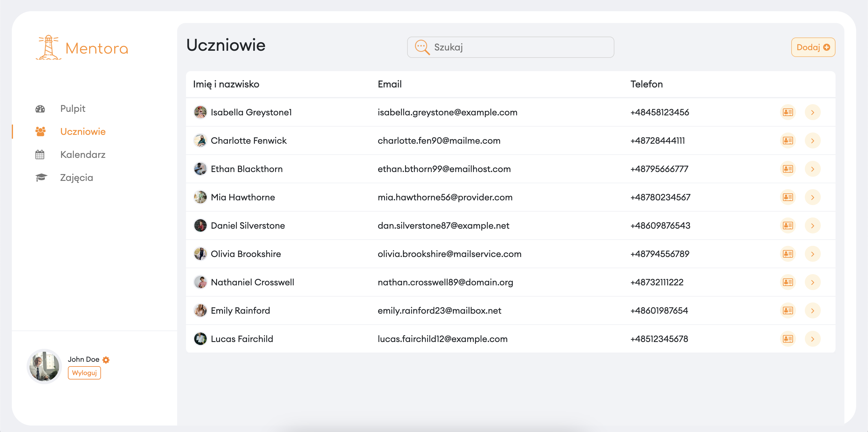This screenshot has height=432, width=868.
Task: Open the contact card icon for Olivia Brookshire
Action: pyautogui.click(x=787, y=254)
